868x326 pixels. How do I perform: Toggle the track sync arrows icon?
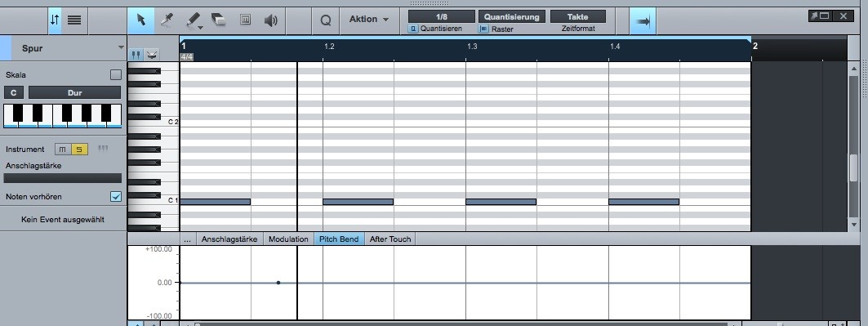pos(54,20)
